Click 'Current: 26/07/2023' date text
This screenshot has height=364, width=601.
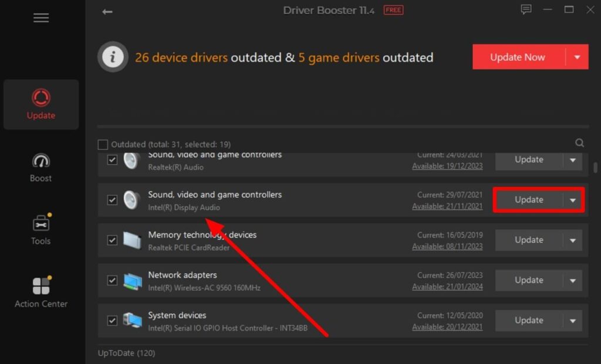[x=450, y=275]
